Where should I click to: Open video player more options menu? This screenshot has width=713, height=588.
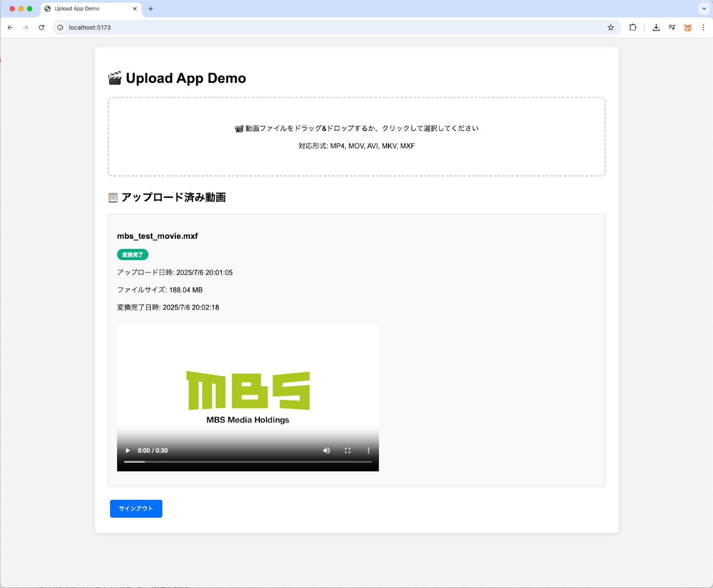coord(369,450)
